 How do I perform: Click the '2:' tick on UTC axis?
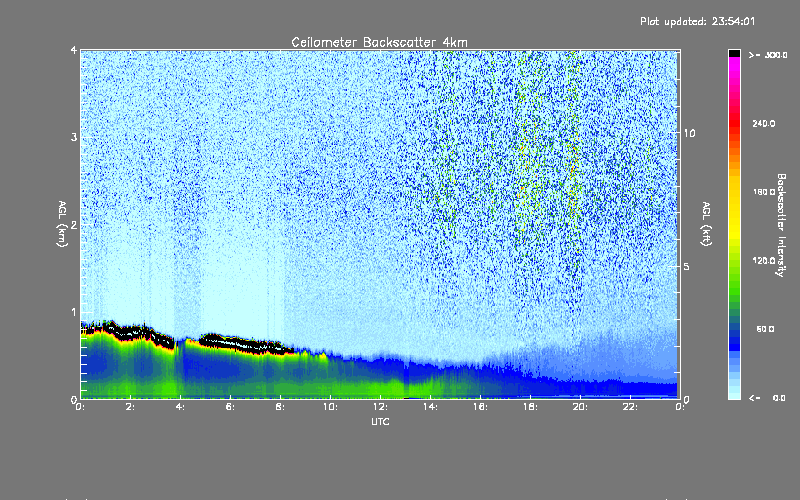[x=131, y=407]
